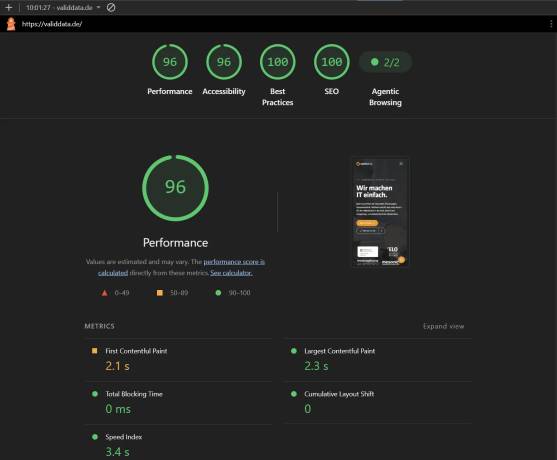
Task: Click the orange square icon beside First Contentful Paint
Action: coord(94,351)
